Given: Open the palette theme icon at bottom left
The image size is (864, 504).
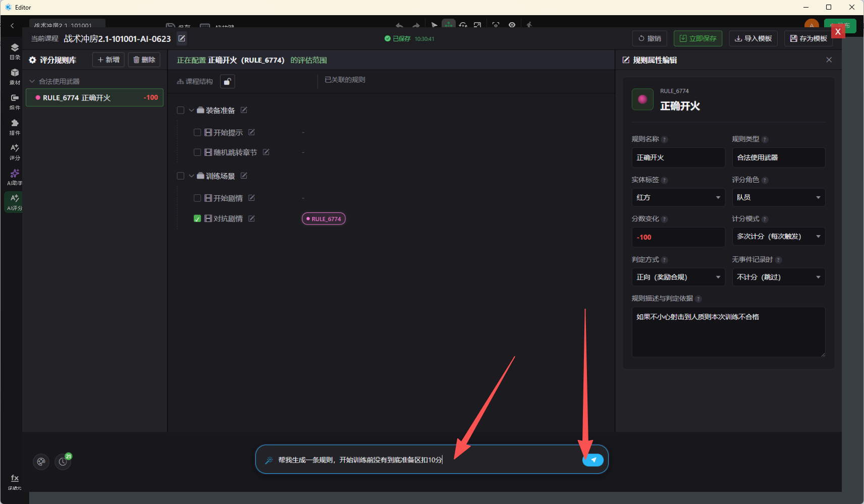Looking at the screenshot, I should click(x=41, y=461).
